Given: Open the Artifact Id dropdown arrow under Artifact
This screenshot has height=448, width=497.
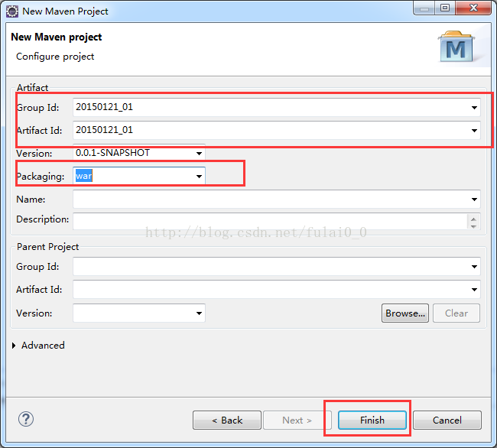Looking at the screenshot, I should point(474,130).
